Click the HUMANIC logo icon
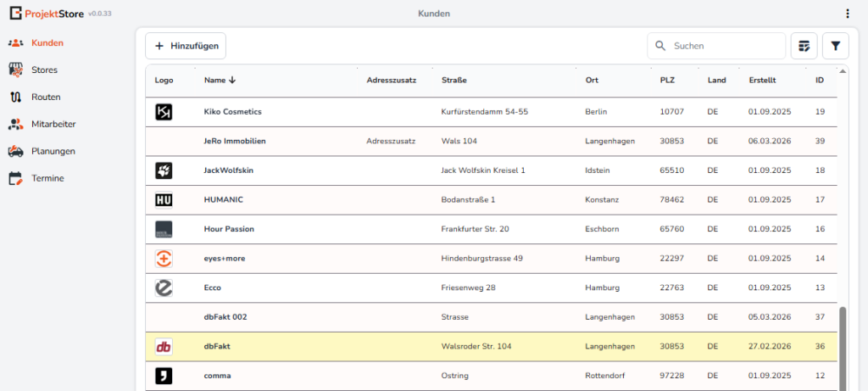 point(164,200)
